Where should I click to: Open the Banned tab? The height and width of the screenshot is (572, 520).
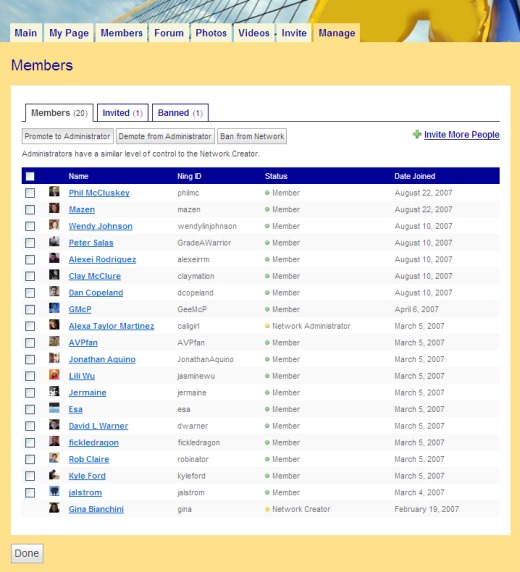(x=180, y=113)
